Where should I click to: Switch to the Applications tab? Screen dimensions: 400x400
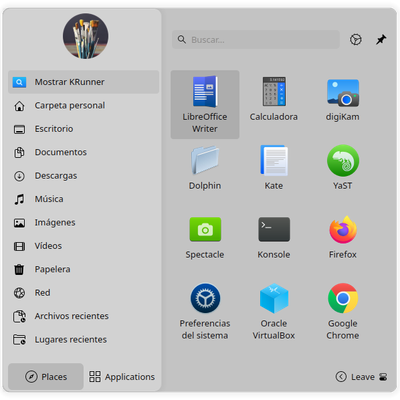(122, 377)
